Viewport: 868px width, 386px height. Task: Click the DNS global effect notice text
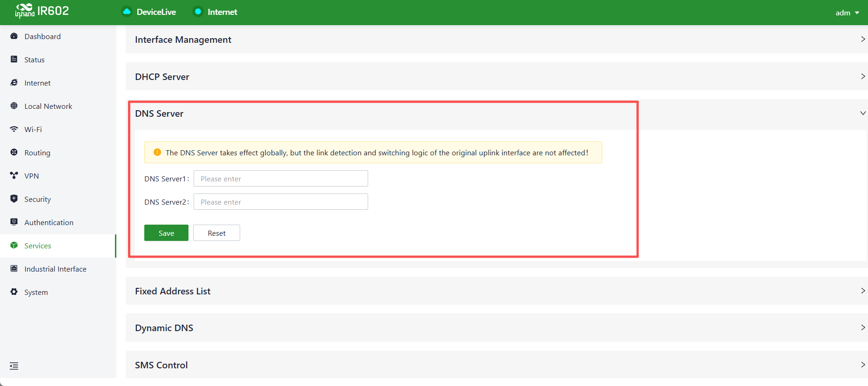point(377,153)
